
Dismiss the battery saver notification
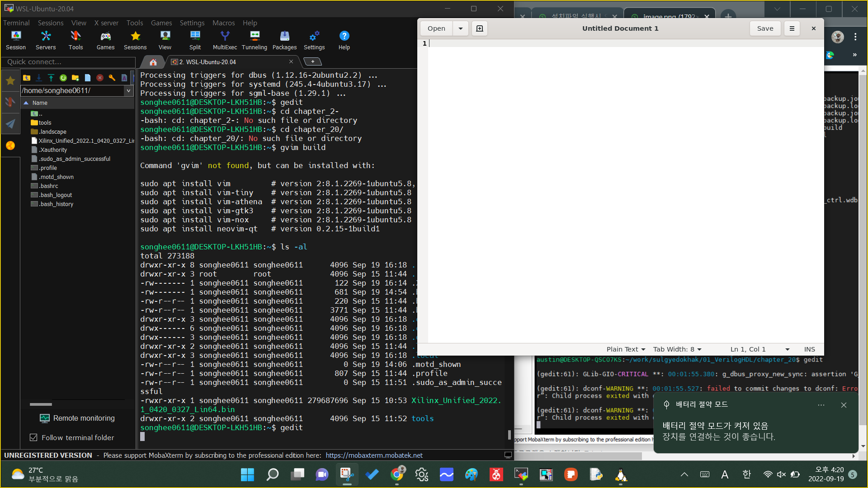point(844,405)
